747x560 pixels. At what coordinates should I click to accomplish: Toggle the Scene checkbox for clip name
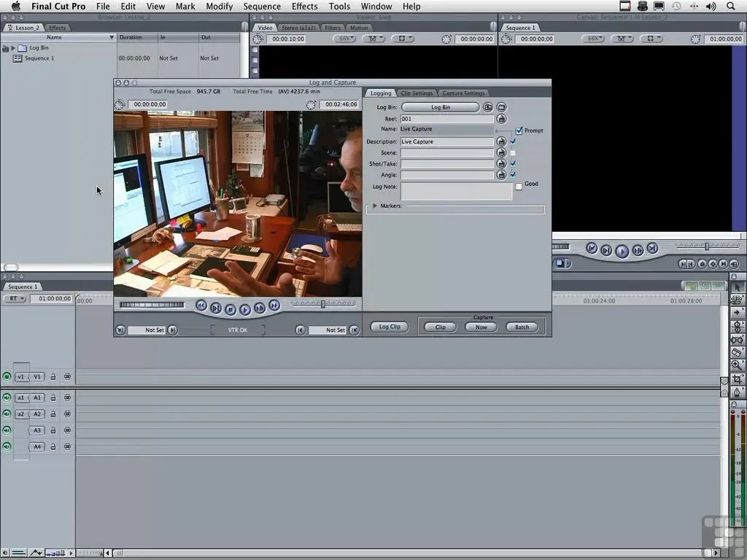click(513, 153)
